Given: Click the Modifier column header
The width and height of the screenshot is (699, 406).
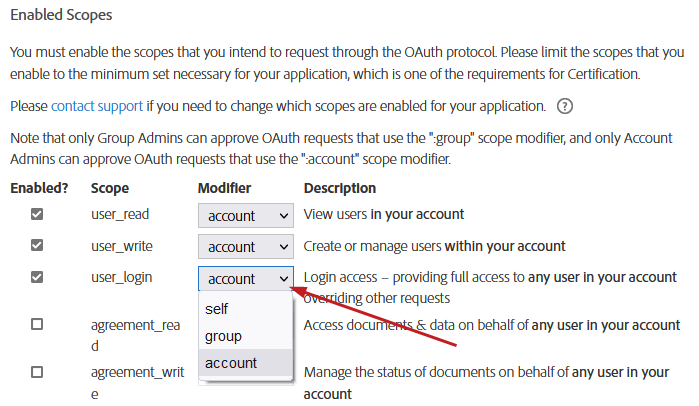Looking at the screenshot, I should coord(224,188).
